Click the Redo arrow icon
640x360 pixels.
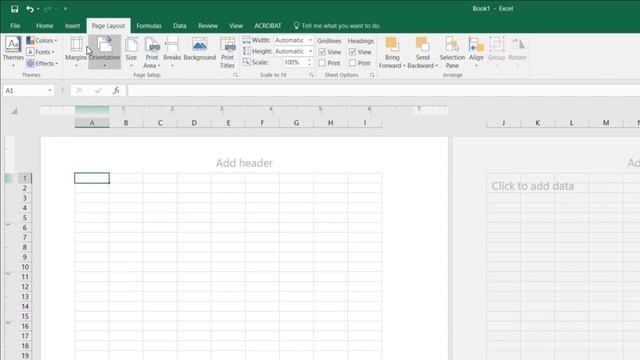pos(48,9)
